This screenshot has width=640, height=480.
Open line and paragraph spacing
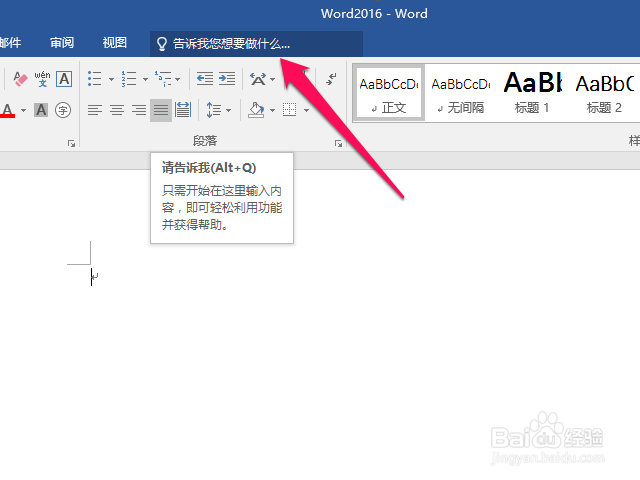pos(213,110)
